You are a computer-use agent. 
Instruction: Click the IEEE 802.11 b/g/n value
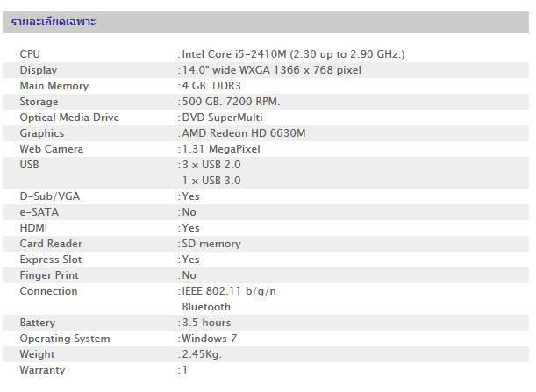tap(229, 291)
